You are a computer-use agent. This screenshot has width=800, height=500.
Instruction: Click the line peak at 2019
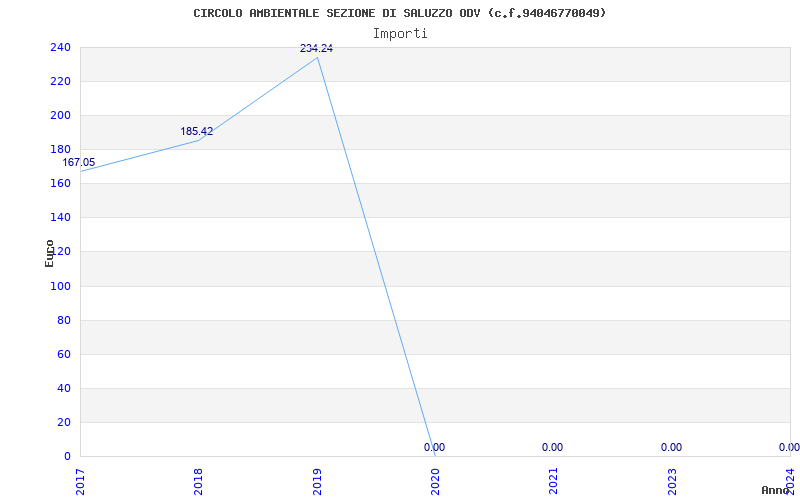point(317,58)
